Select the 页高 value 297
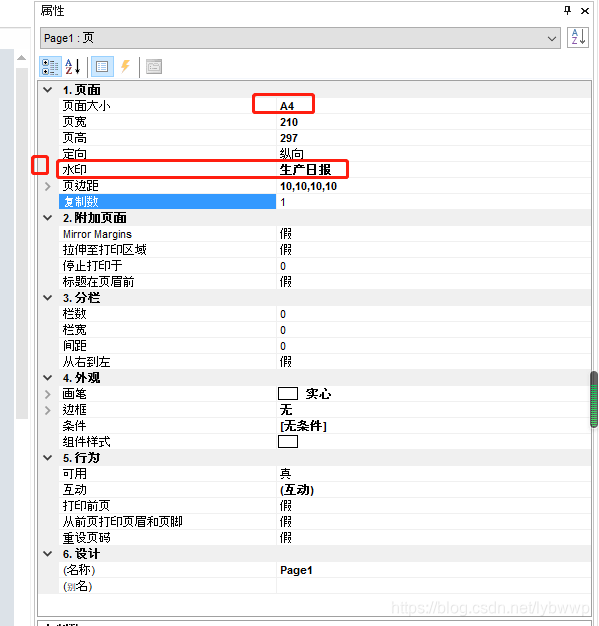 289,138
